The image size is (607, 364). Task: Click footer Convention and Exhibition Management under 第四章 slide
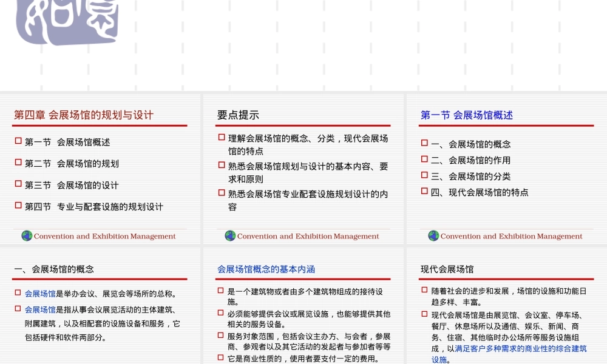click(104, 236)
